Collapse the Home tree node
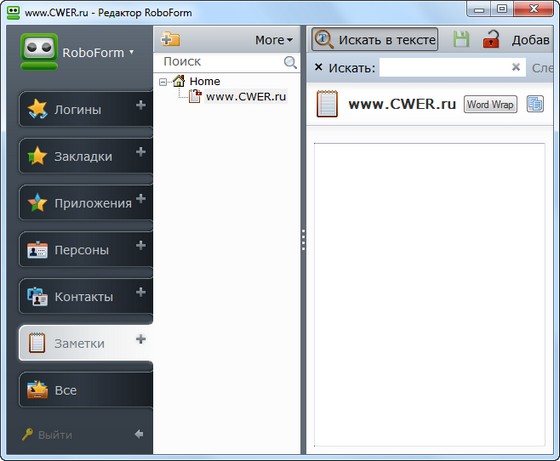The height and width of the screenshot is (461, 560). coord(163,82)
